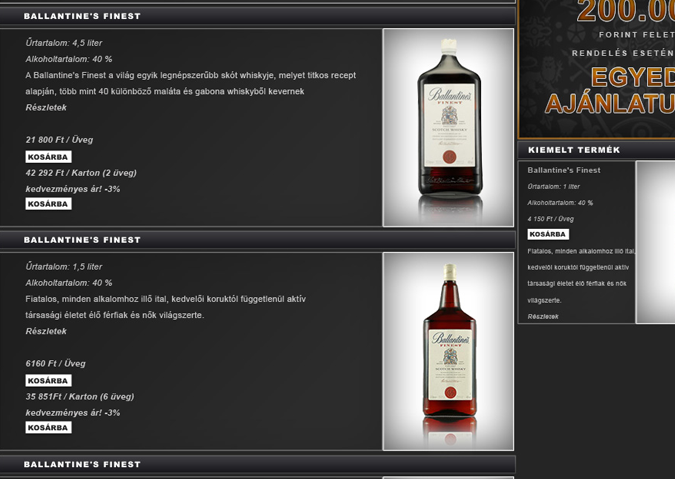Open Részletek link in the Kiemelt termék panel

pos(543,316)
